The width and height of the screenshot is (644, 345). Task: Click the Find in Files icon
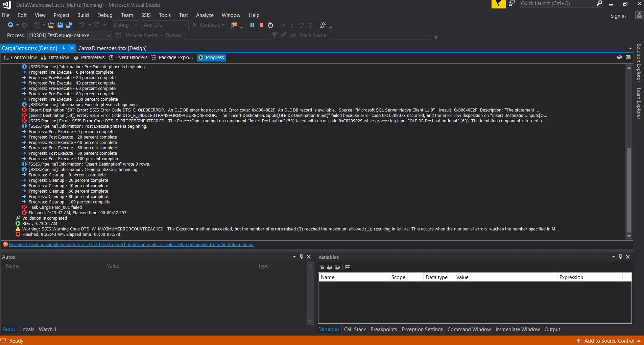(234, 25)
